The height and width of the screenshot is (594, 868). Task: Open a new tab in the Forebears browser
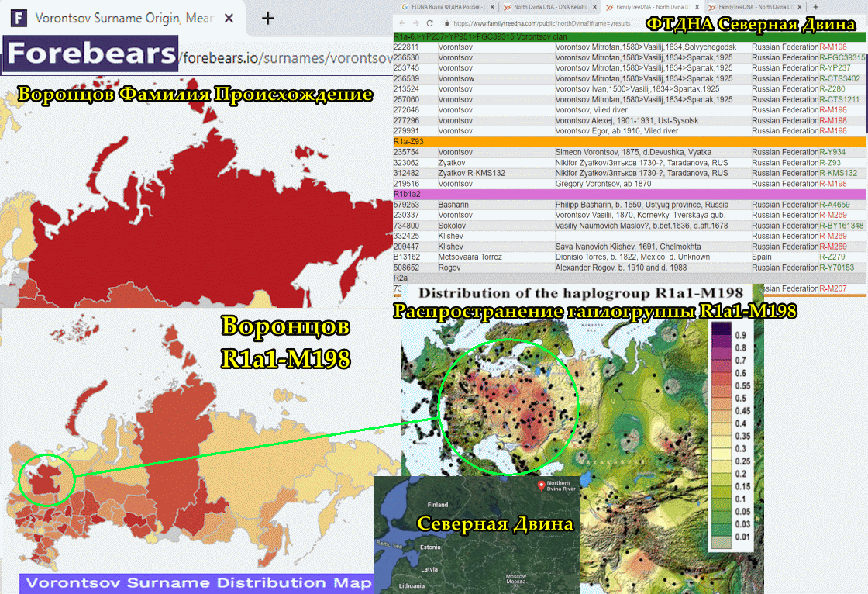pos(268,19)
